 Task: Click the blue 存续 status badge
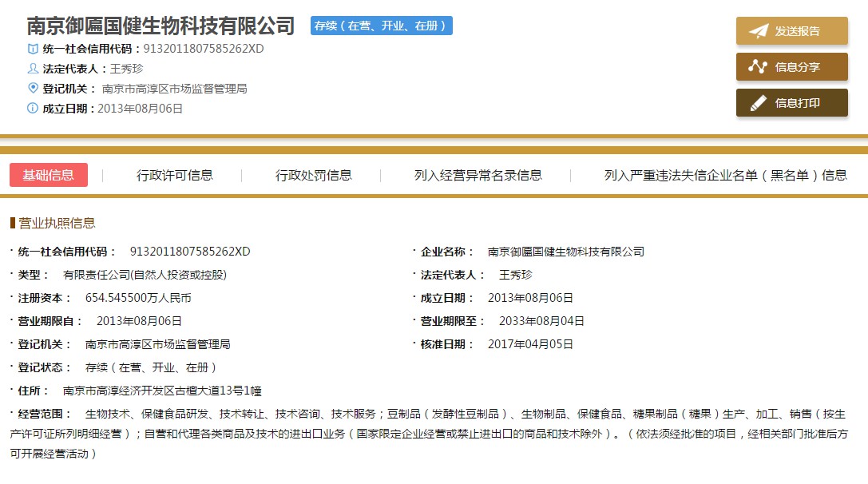(382, 26)
